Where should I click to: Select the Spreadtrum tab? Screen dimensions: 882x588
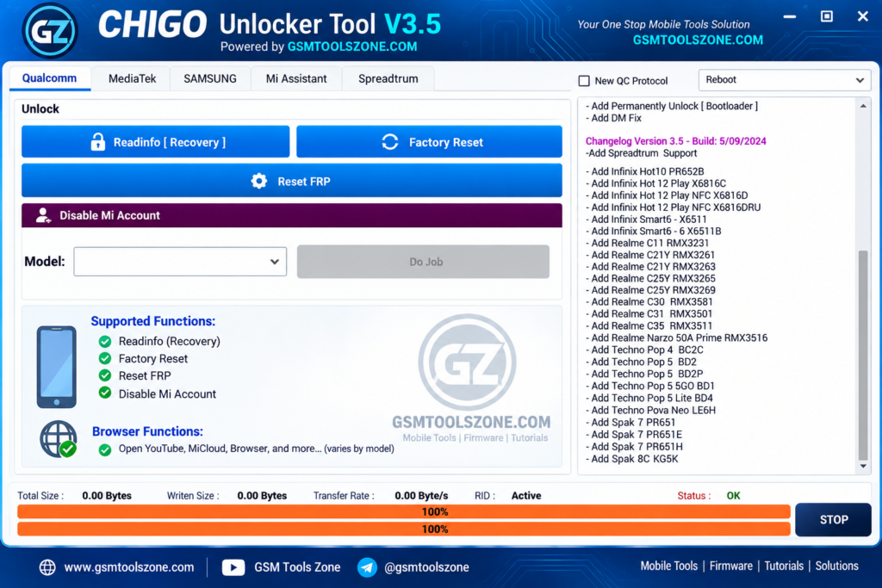coord(388,78)
